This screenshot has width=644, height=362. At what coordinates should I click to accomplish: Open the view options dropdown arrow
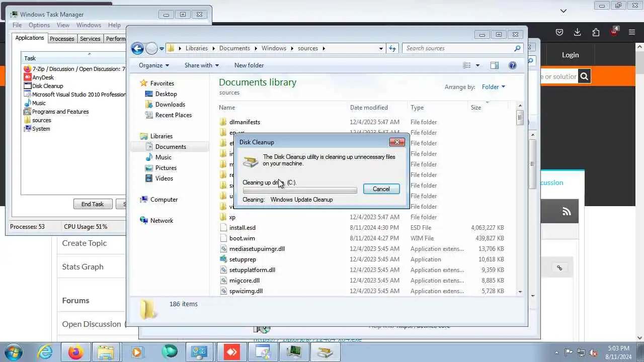coord(477,65)
